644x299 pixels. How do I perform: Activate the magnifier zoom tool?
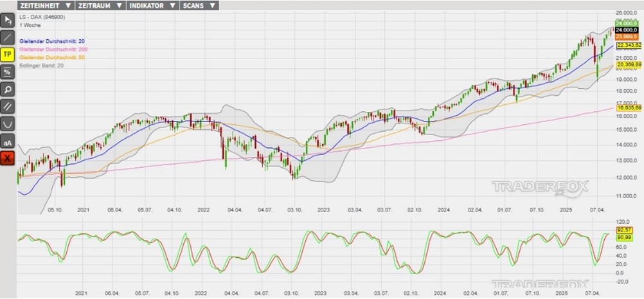point(7,89)
